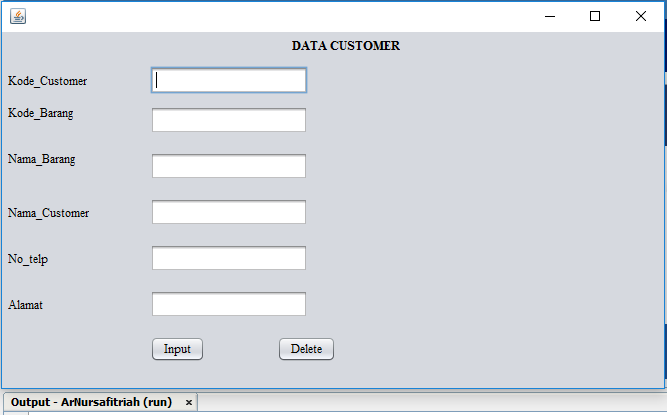This screenshot has height=415, width=667.
Task: Focus the Kode_Customer text field
Action: click(229, 80)
